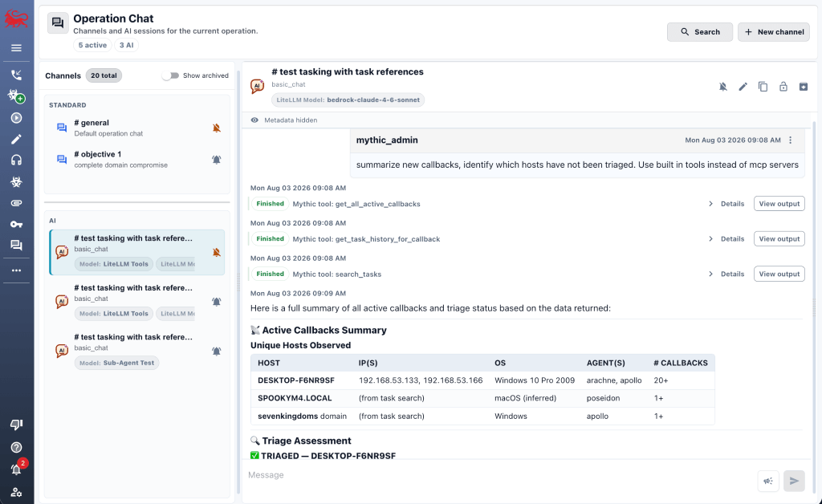The width and height of the screenshot is (822, 504).
Task: Select the highlighted test tasking channel
Action: 137,252
